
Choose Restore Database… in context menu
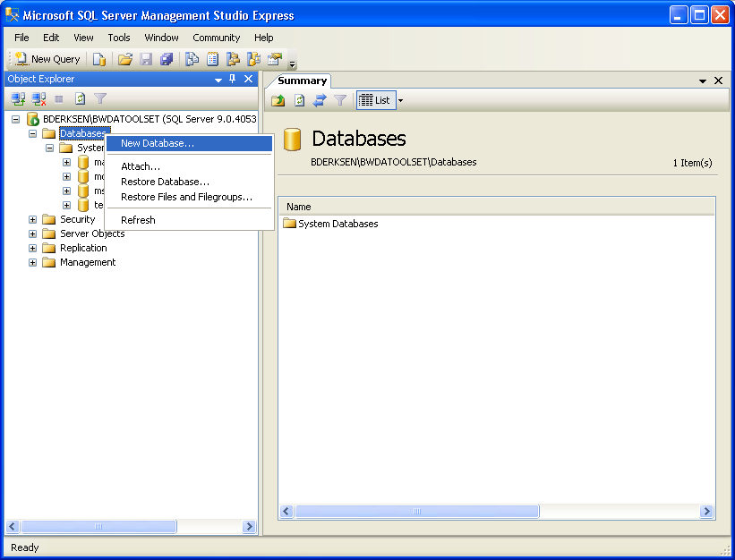pyautogui.click(x=165, y=182)
